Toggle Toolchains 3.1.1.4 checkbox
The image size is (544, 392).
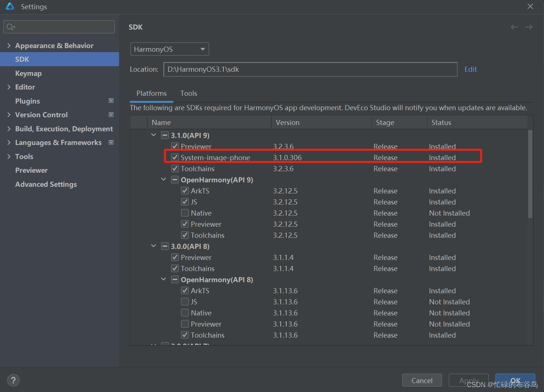point(175,268)
